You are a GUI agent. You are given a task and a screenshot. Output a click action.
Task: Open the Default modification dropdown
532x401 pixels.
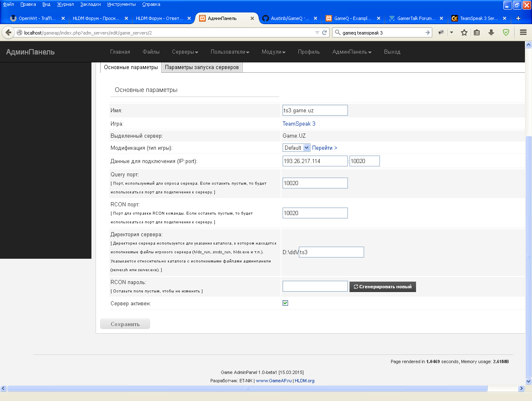click(x=297, y=148)
